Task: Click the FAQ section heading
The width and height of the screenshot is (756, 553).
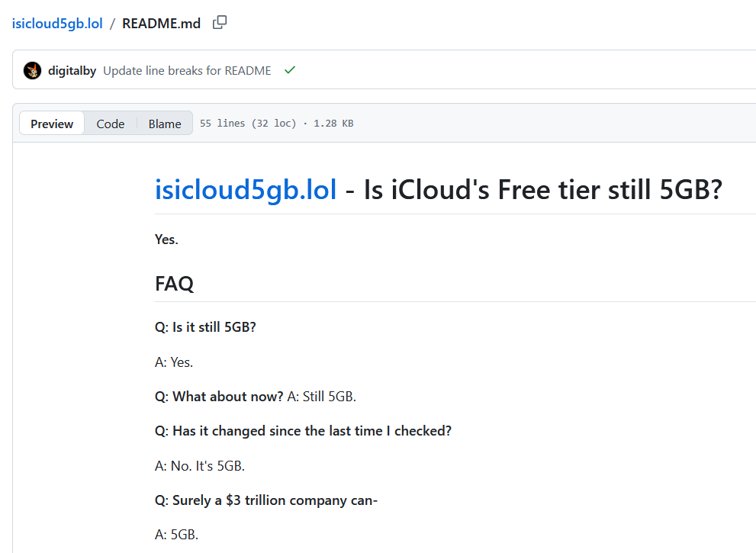Action: point(174,285)
